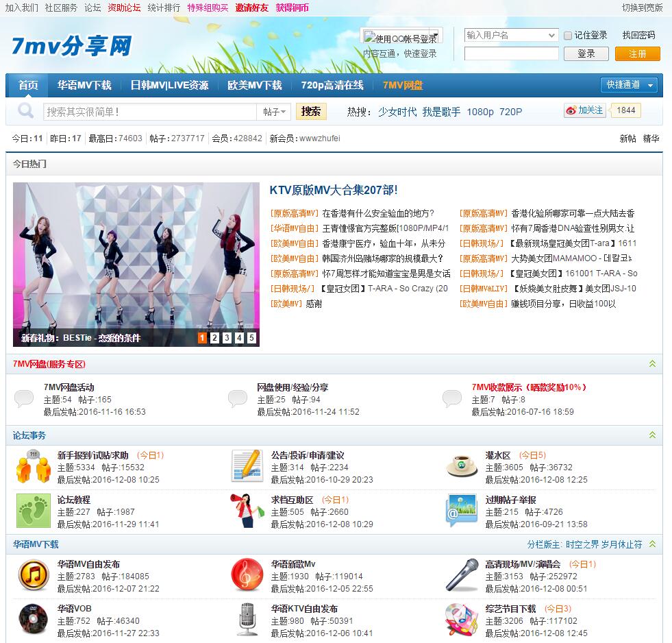Click the 我是歌手 hot search link
The height and width of the screenshot is (643, 672).
tap(441, 112)
